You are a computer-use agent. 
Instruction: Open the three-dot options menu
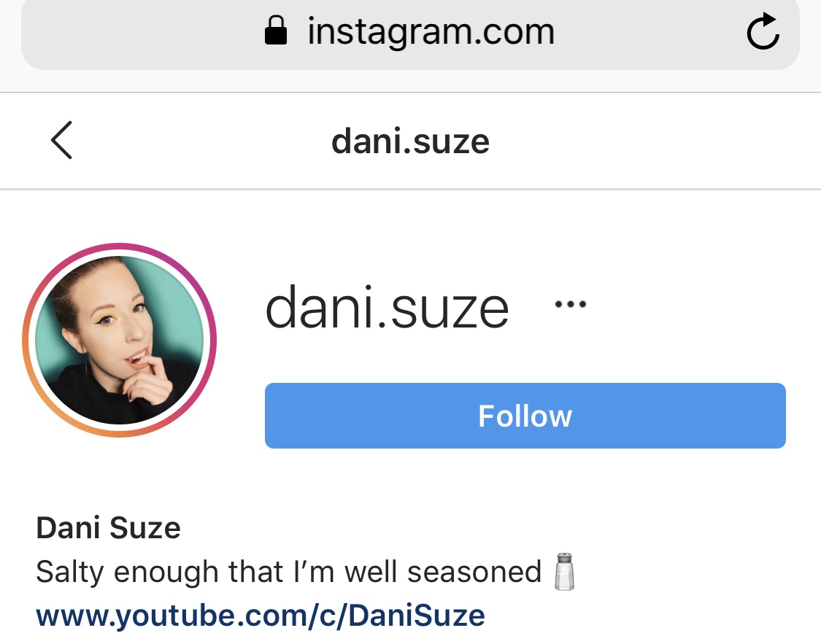point(570,304)
